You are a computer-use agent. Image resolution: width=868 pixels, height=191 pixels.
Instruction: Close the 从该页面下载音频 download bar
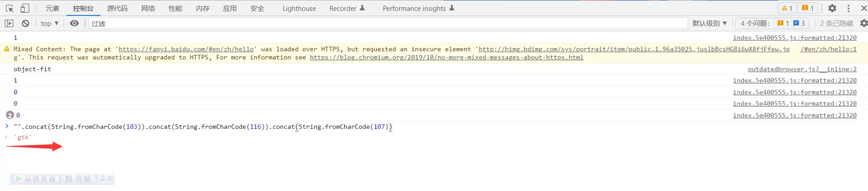[x=110, y=178]
